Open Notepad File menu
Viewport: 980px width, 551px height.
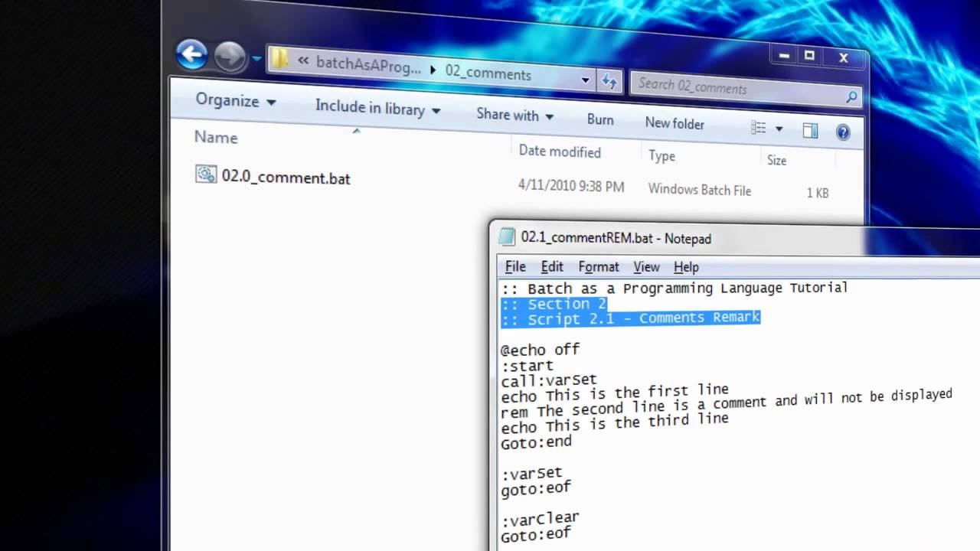click(515, 266)
